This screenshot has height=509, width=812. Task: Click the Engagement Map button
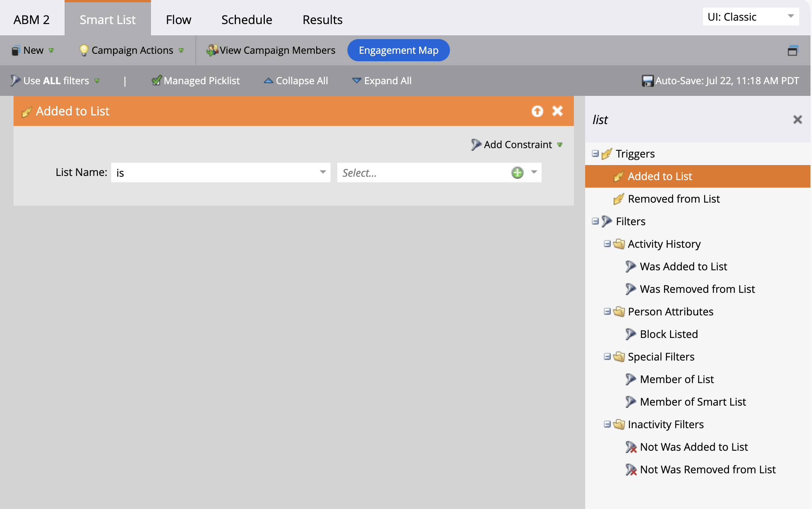pos(398,50)
